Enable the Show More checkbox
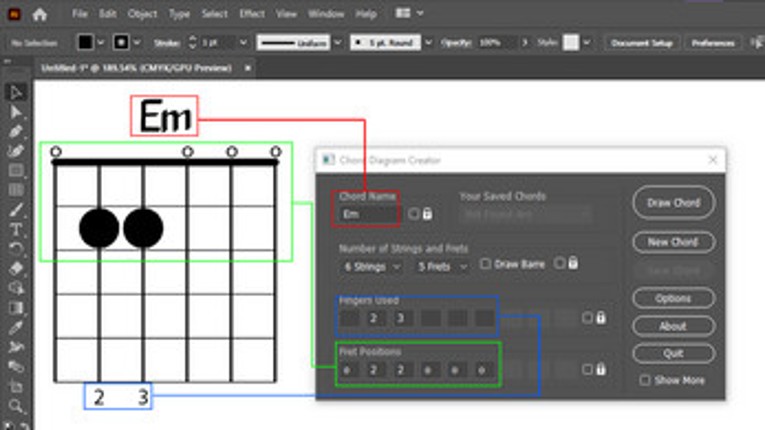Screen dimensions: 765x430 (645, 380)
